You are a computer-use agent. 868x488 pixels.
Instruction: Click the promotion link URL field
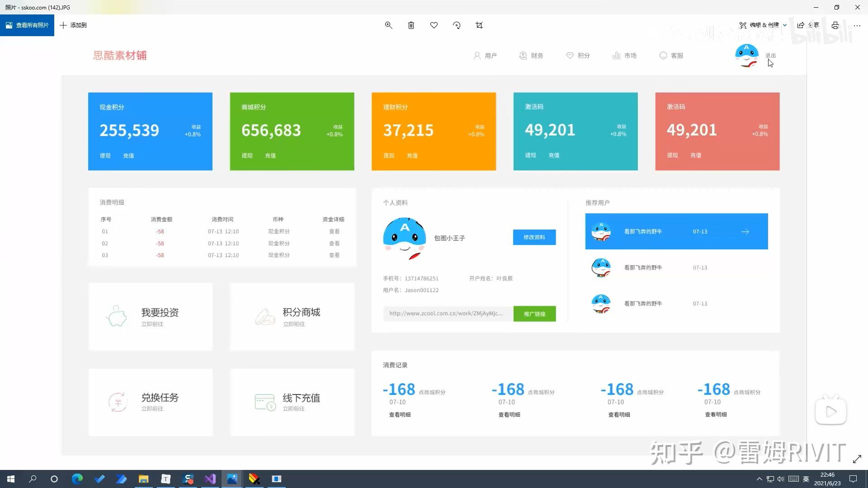[x=448, y=314]
